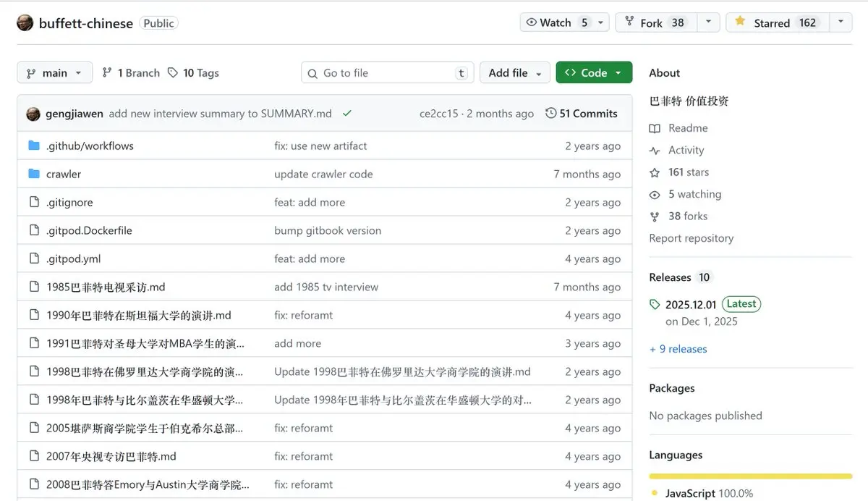View the 38 forks link

click(688, 216)
